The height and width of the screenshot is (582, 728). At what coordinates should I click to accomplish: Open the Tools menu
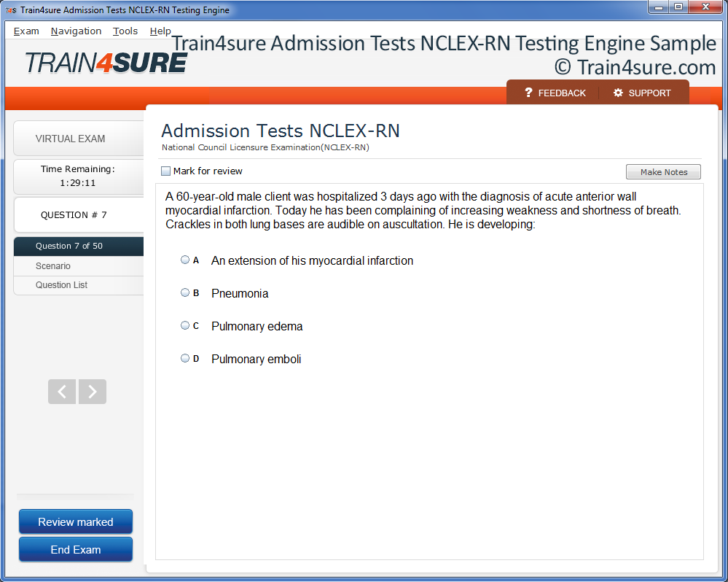coord(125,31)
